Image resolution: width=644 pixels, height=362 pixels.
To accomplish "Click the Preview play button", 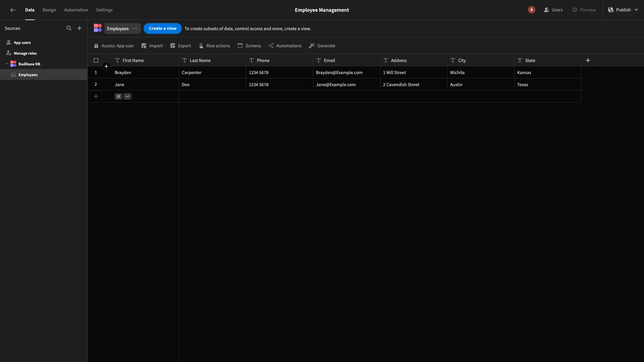I will [584, 10].
